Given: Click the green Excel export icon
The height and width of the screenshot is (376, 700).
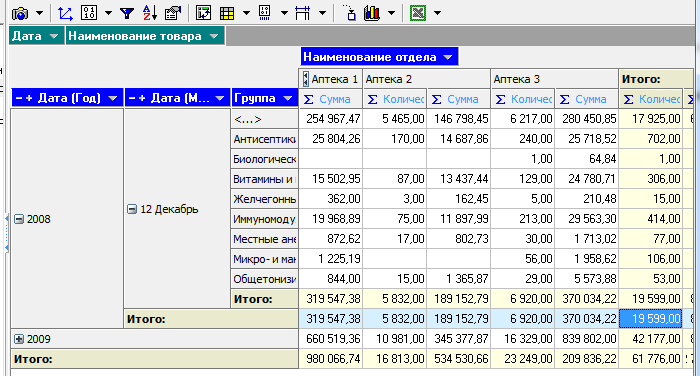Looking at the screenshot, I should coord(418,13).
